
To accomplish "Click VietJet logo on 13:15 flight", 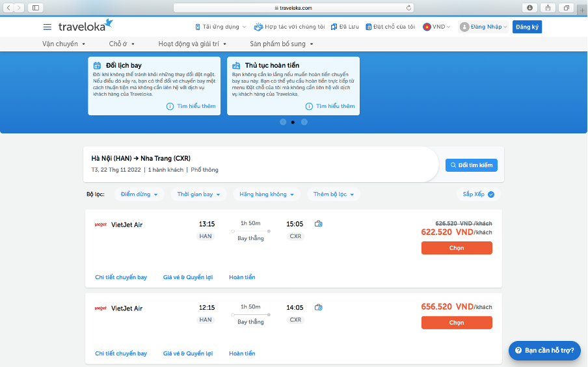I will [101, 224].
